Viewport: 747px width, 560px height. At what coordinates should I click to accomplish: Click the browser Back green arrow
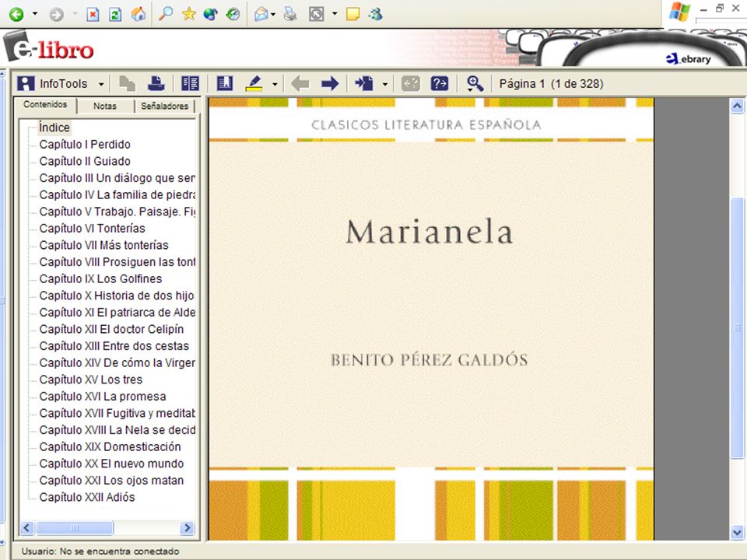click(x=16, y=14)
